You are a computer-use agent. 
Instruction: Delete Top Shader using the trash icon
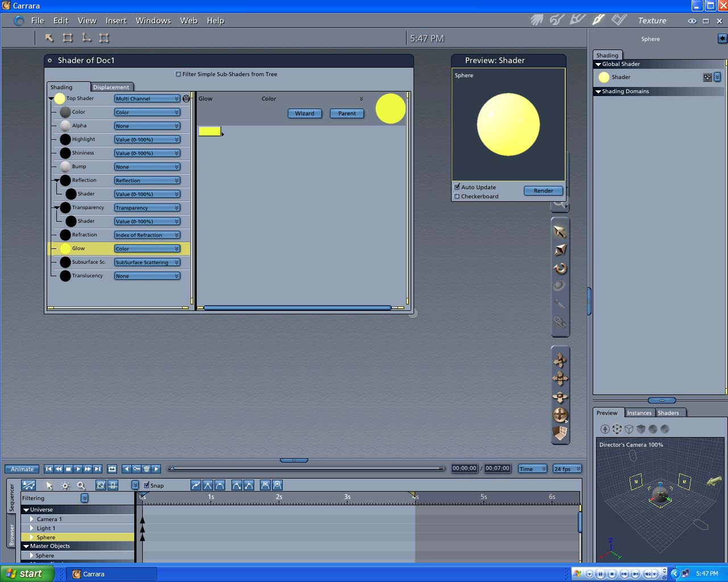[186, 98]
